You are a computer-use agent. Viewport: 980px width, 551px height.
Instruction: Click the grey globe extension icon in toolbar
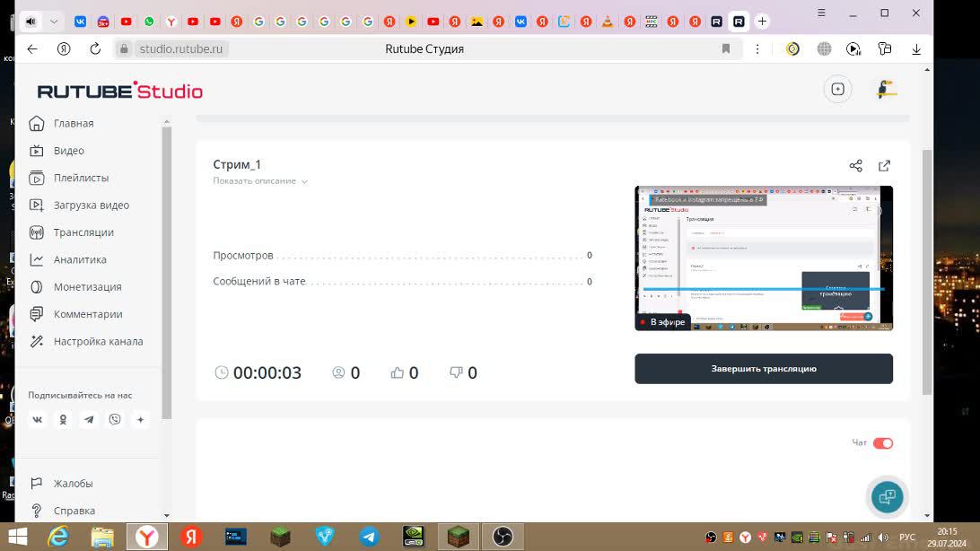tap(825, 48)
